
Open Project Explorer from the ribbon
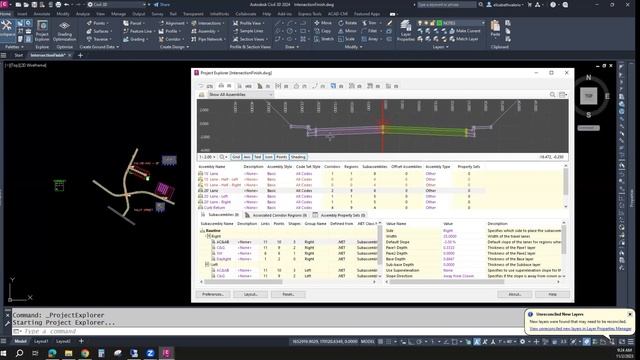[x=42, y=31]
